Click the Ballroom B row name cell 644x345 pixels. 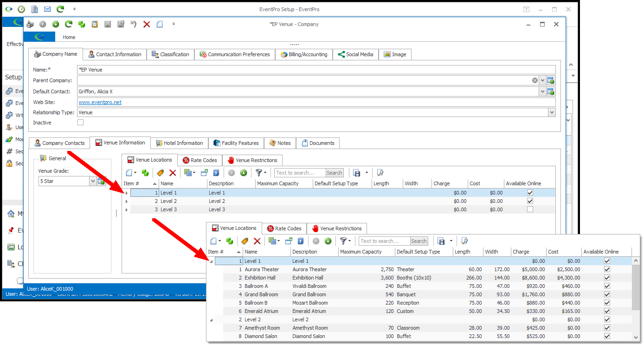(267, 303)
